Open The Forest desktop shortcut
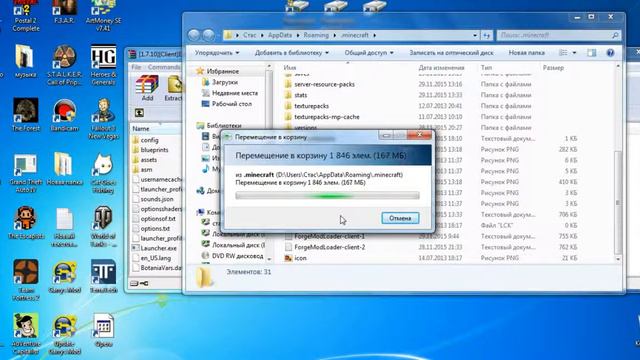 pyautogui.click(x=26, y=115)
